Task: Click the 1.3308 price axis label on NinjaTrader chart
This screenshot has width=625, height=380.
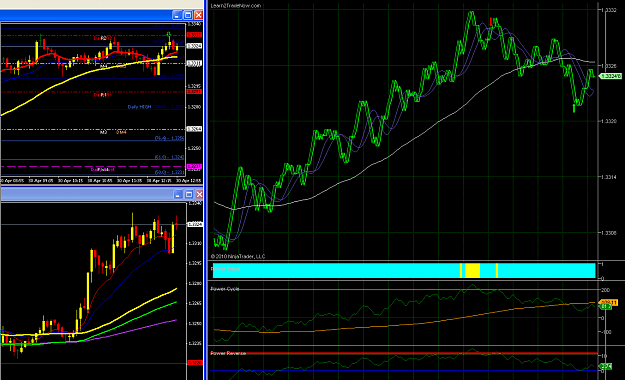Action: [609, 232]
